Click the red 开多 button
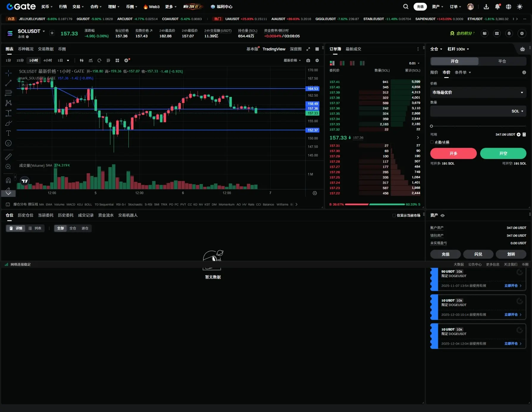The height and width of the screenshot is (412, 532). 453,153
